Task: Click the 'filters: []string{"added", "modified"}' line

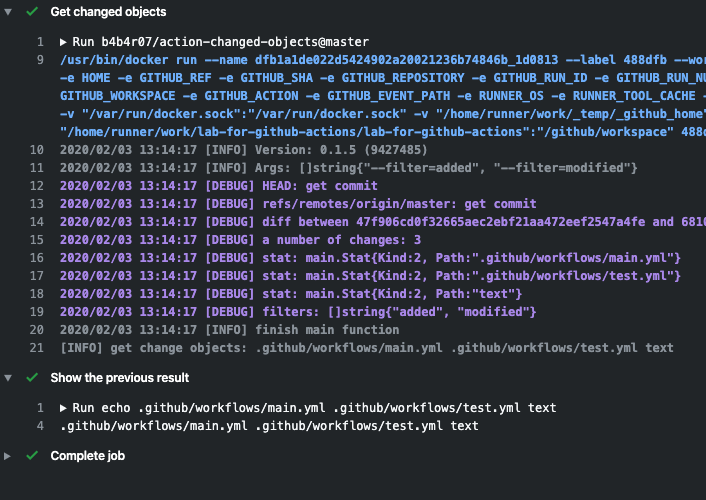Action: click(x=298, y=312)
